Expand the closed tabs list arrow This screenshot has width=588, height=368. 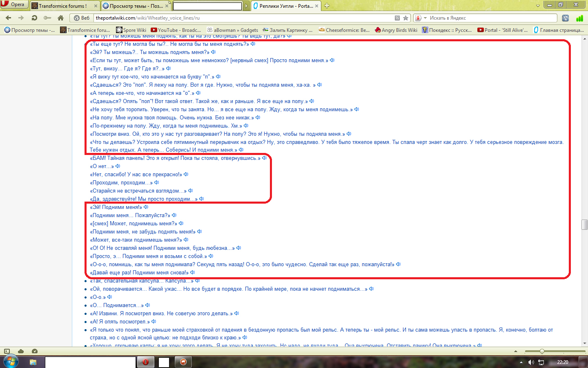pos(538,6)
